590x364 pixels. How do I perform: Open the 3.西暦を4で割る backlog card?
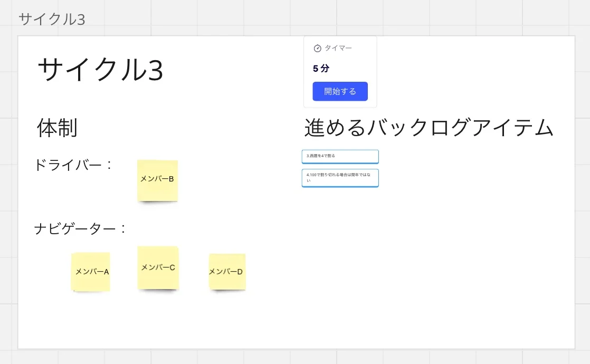340,156
